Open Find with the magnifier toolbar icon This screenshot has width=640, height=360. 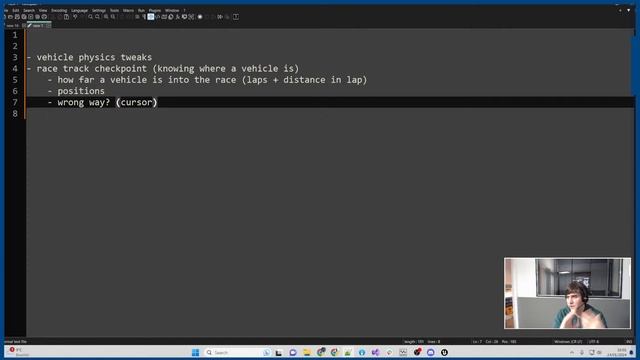pos(90,17)
